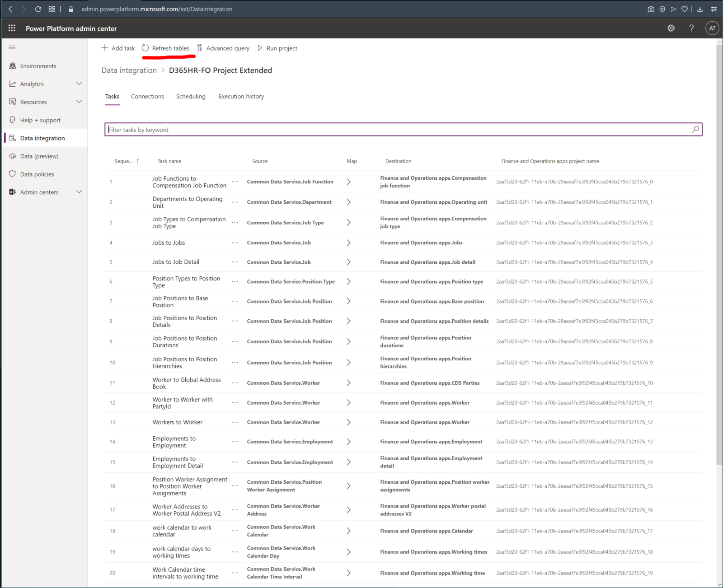Collapse the left navigation hamburger menu
This screenshot has width=723, height=588.
pos(12,47)
